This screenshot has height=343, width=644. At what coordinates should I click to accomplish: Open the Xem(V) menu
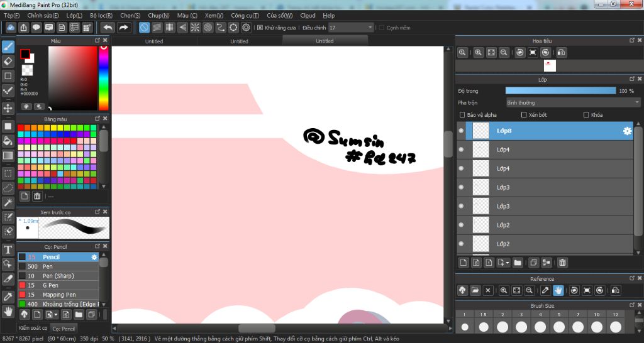(x=214, y=16)
